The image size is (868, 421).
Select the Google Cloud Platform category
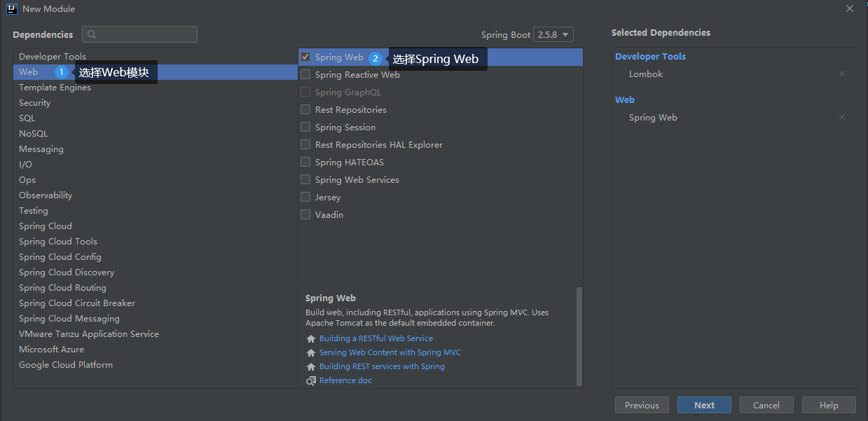click(156, 365)
